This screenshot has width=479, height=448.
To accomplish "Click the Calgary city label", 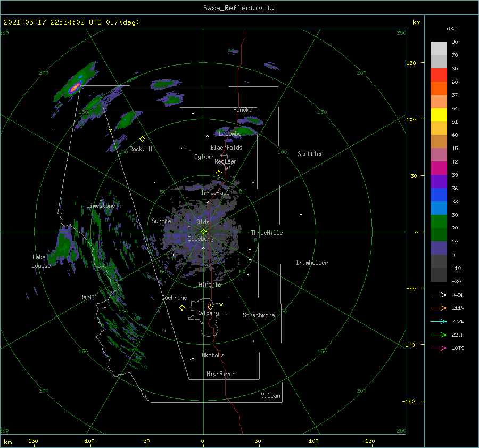I will coord(208,313).
